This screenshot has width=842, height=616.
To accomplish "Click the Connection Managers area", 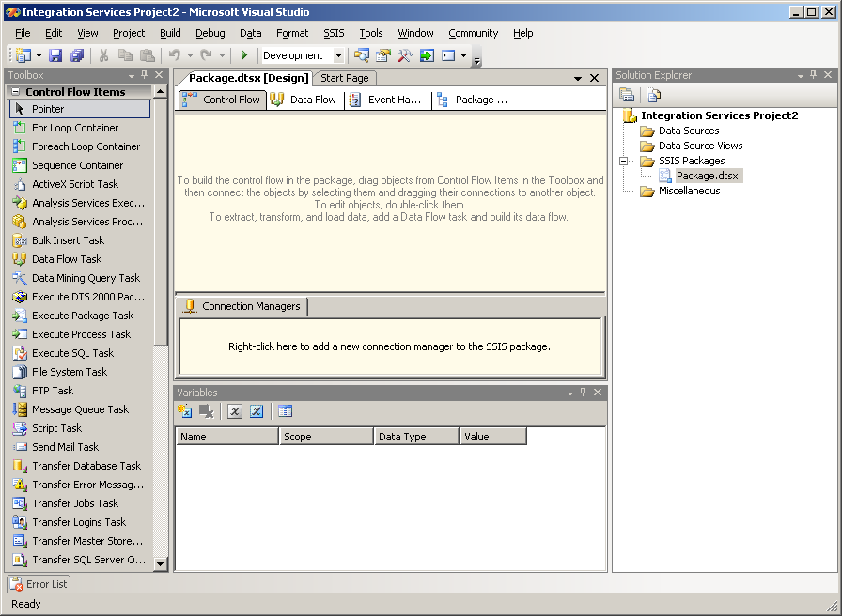I will tap(390, 346).
